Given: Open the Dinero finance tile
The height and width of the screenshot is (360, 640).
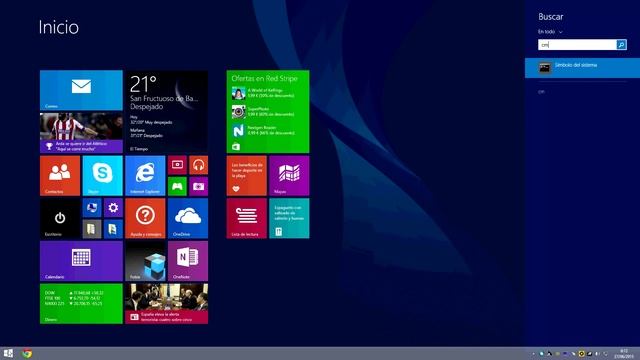Looking at the screenshot, I should click(81, 304).
